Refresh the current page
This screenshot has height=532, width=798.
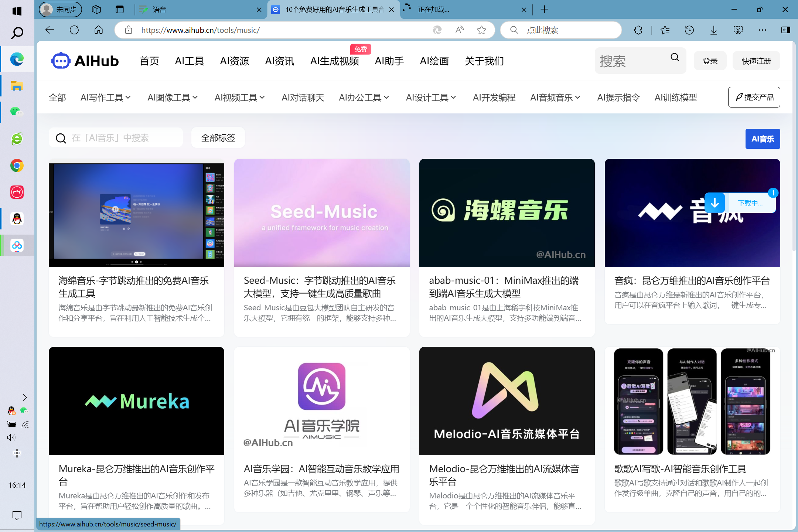tap(74, 30)
